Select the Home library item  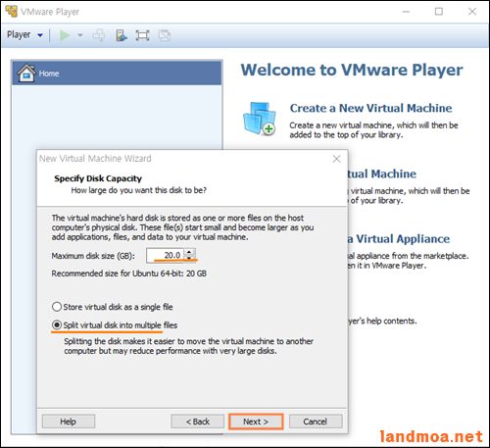tap(117, 74)
